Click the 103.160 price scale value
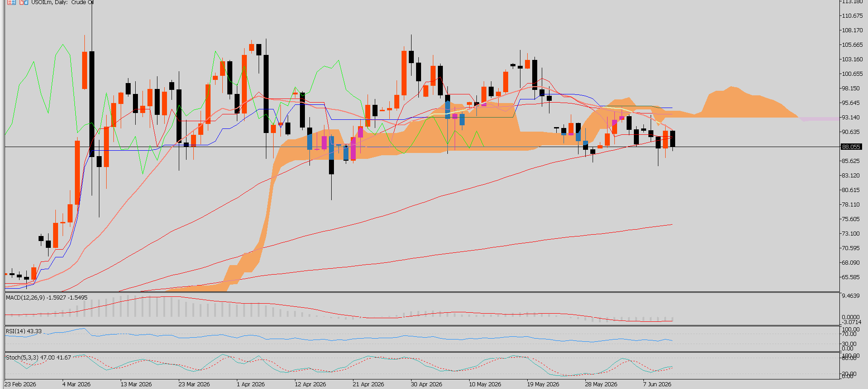868x389 pixels. 852,59
